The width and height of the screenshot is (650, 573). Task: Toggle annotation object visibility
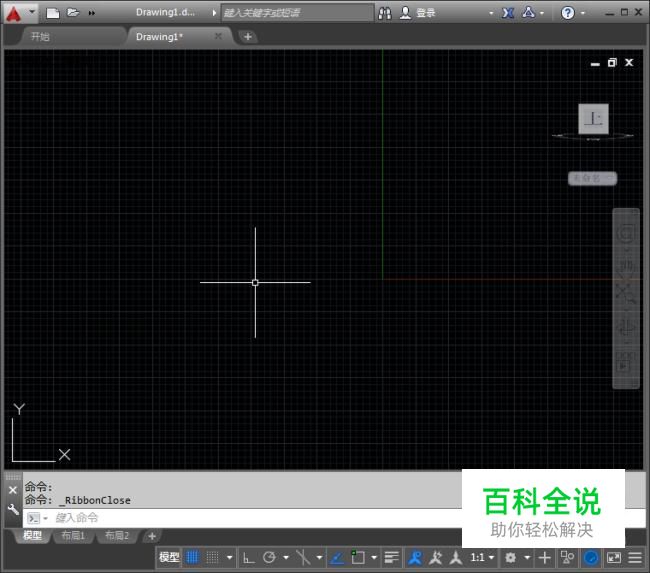tap(415, 558)
